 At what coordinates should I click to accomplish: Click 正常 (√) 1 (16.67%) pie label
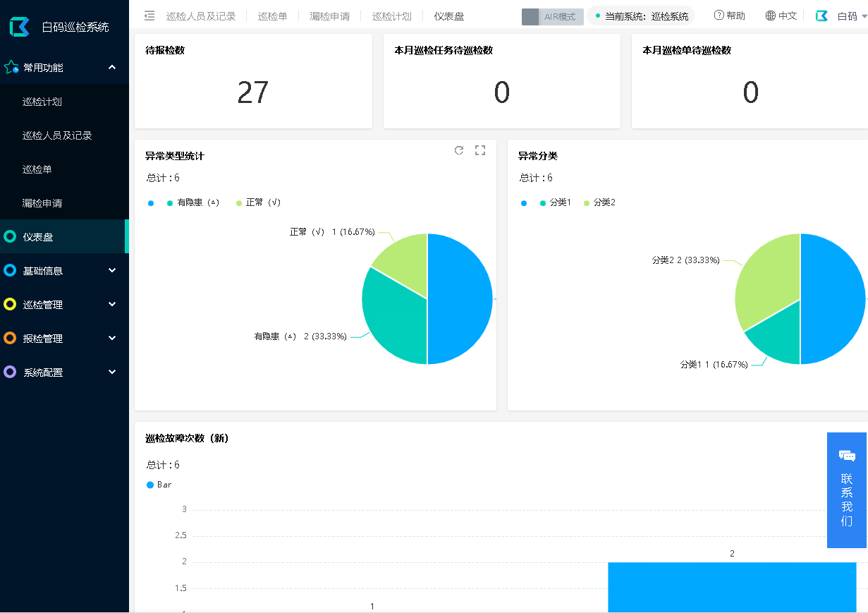pos(332,232)
